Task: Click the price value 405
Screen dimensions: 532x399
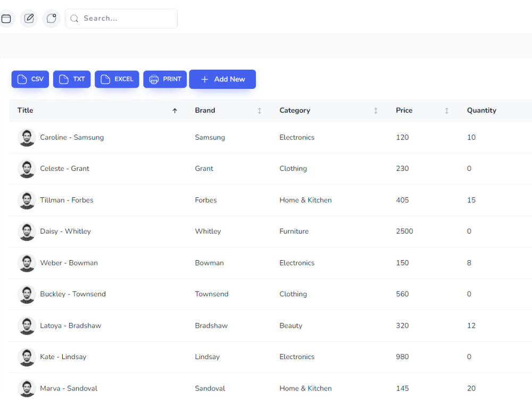Action: (402, 200)
